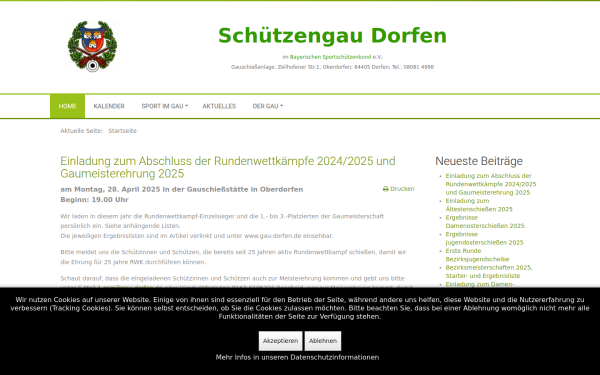Open the Bayerischen Sportschützenbund link

click(x=330, y=57)
